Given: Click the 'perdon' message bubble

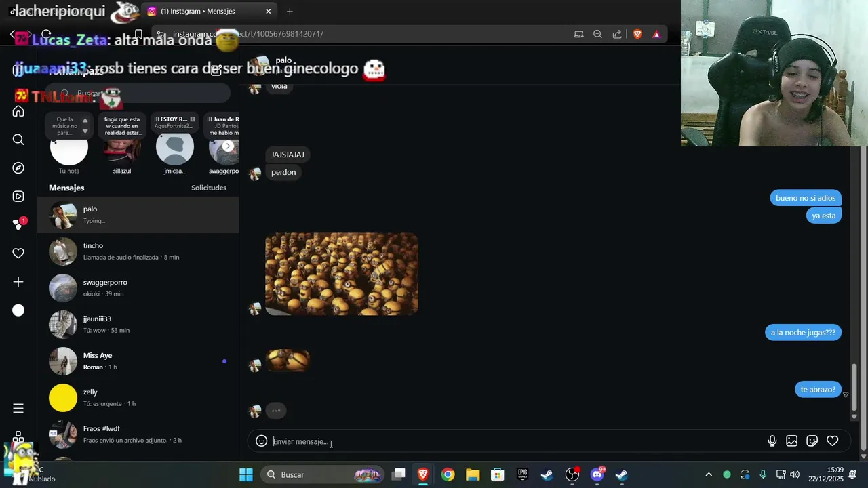Looking at the screenshot, I should click(x=283, y=172).
